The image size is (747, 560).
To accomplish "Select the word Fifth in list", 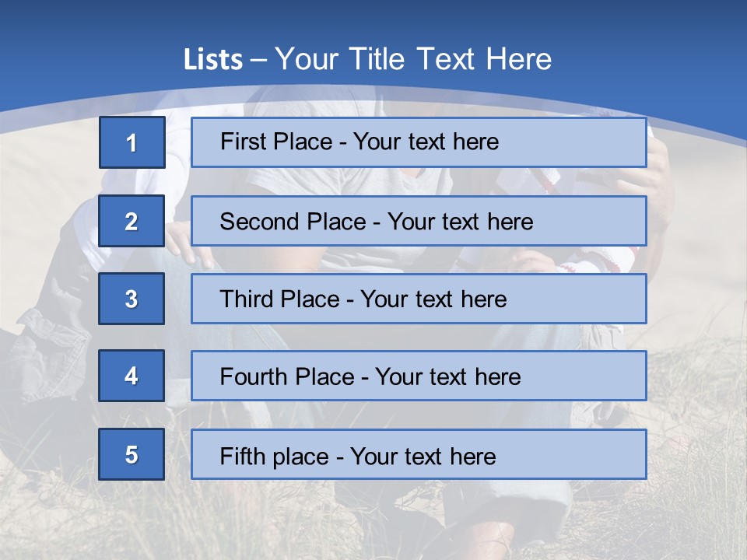I will (x=239, y=457).
